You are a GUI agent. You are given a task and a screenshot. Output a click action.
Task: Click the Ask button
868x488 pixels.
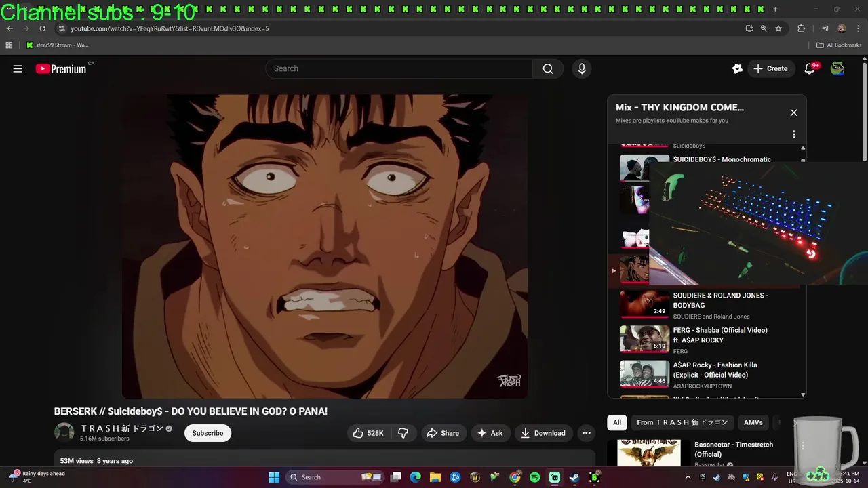490,433
